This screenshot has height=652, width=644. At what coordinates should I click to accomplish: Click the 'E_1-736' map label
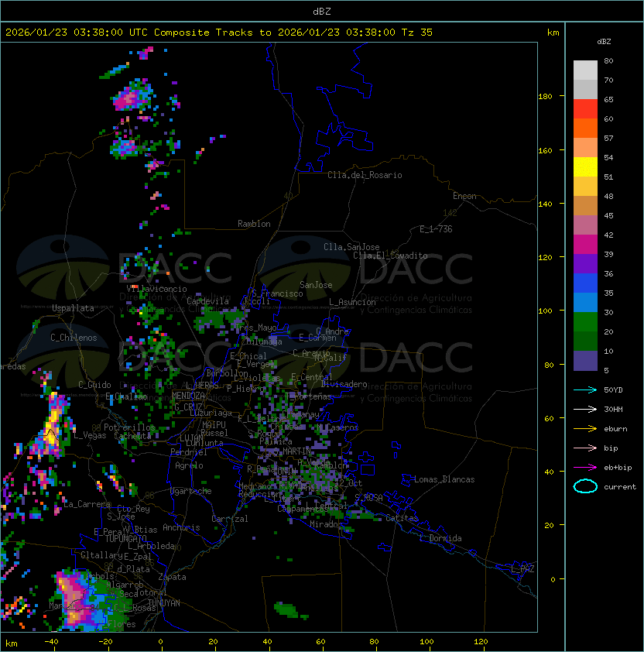pos(436,229)
